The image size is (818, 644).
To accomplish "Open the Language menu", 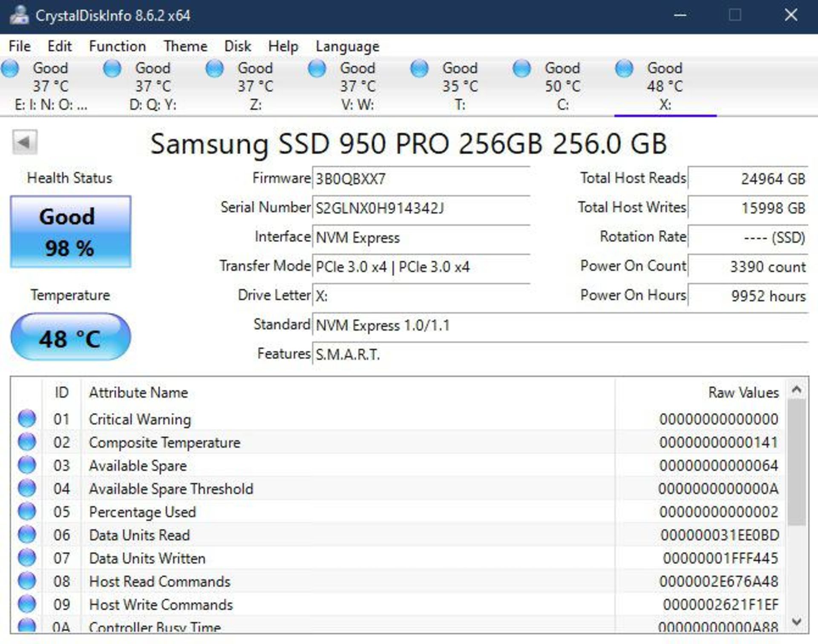I will (348, 46).
